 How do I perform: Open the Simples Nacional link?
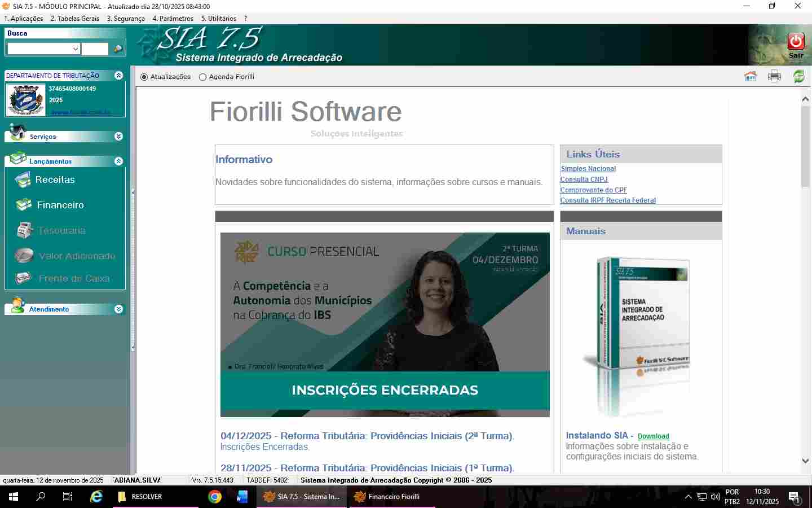588,169
